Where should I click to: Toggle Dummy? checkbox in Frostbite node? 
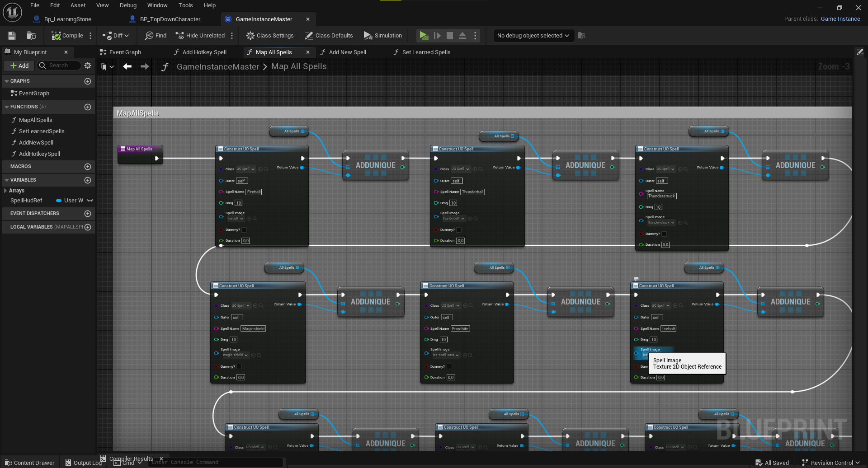click(449, 367)
